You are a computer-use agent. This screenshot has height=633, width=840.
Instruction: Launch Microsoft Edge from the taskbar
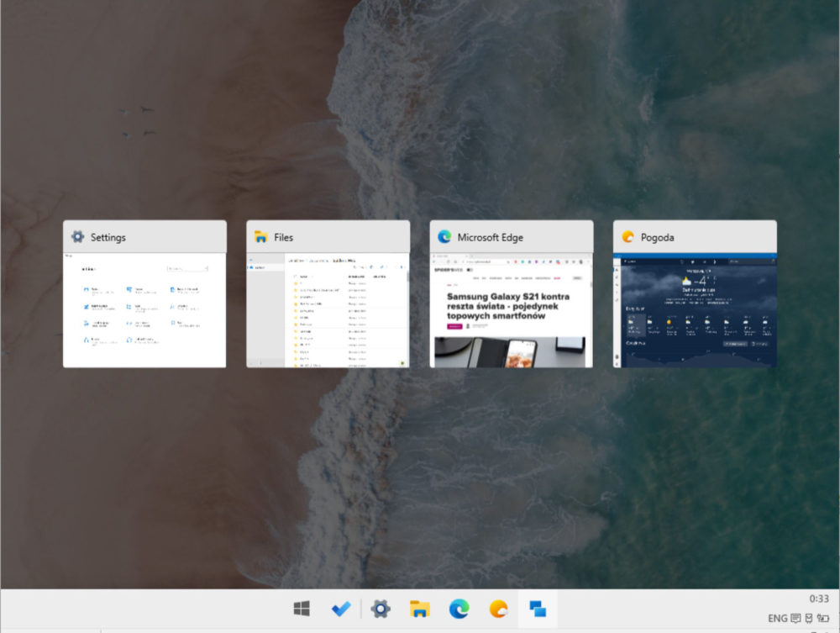(459, 609)
